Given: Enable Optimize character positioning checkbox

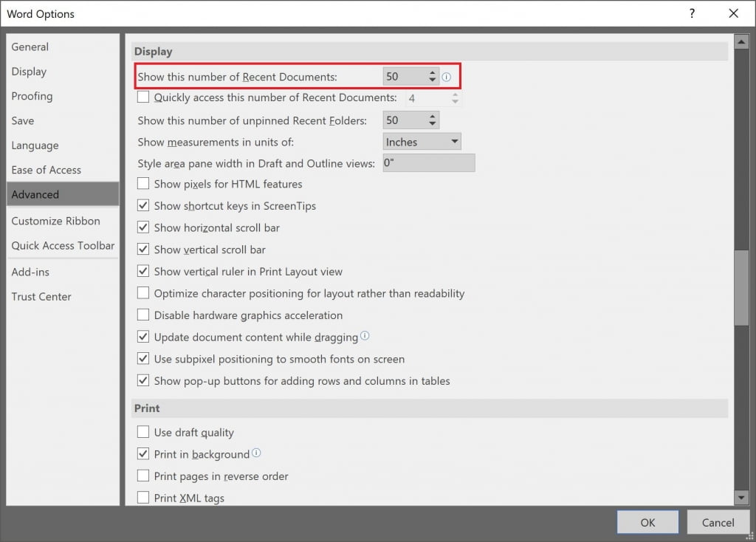Looking at the screenshot, I should coord(143,292).
